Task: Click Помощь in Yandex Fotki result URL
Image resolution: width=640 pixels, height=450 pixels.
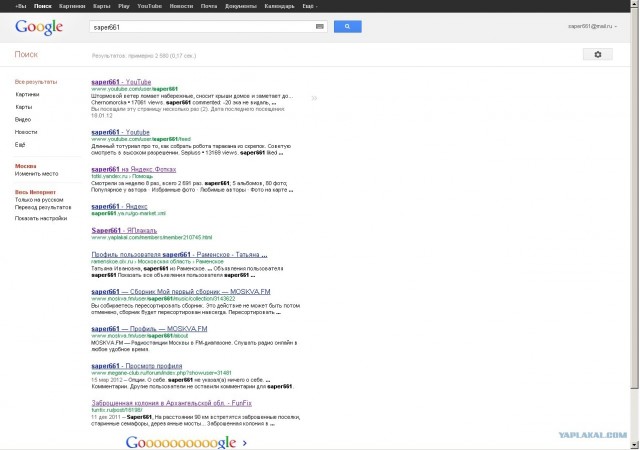Action: [x=142, y=176]
